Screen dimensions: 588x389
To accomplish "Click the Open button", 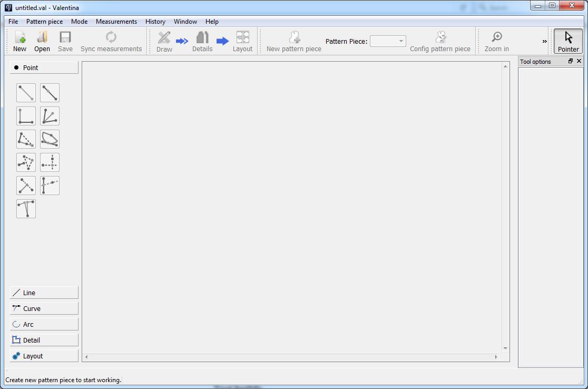I will (x=42, y=41).
